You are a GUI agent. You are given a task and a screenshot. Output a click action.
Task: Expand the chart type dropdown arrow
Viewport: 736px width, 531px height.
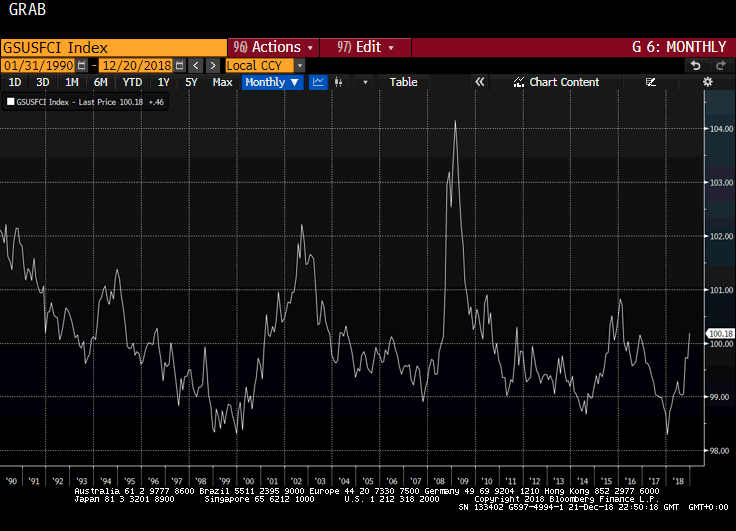[x=365, y=82]
